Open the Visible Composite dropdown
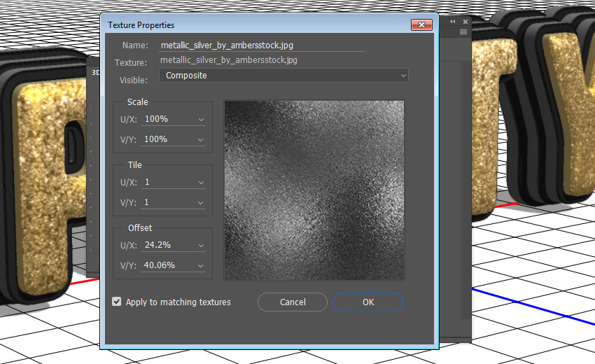 click(283, 75)
